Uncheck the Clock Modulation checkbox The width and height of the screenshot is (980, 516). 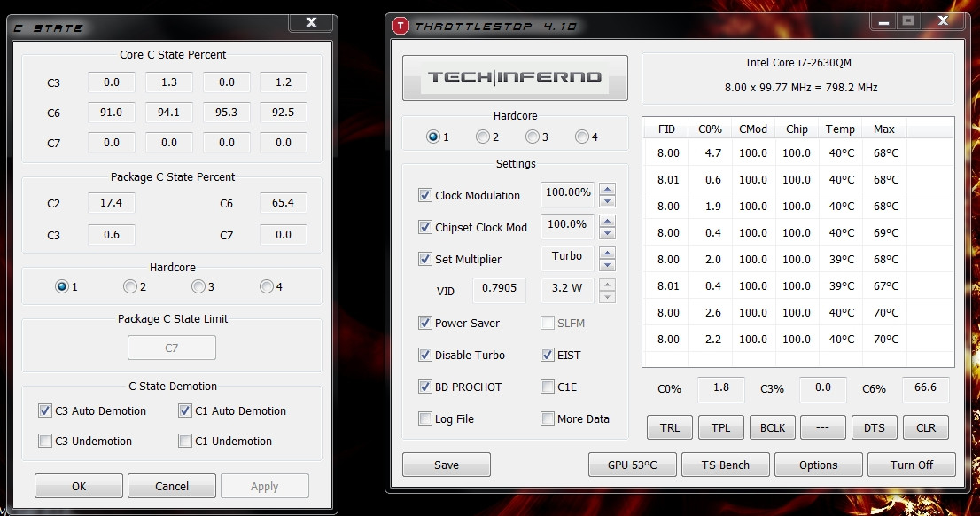point(425,195)
